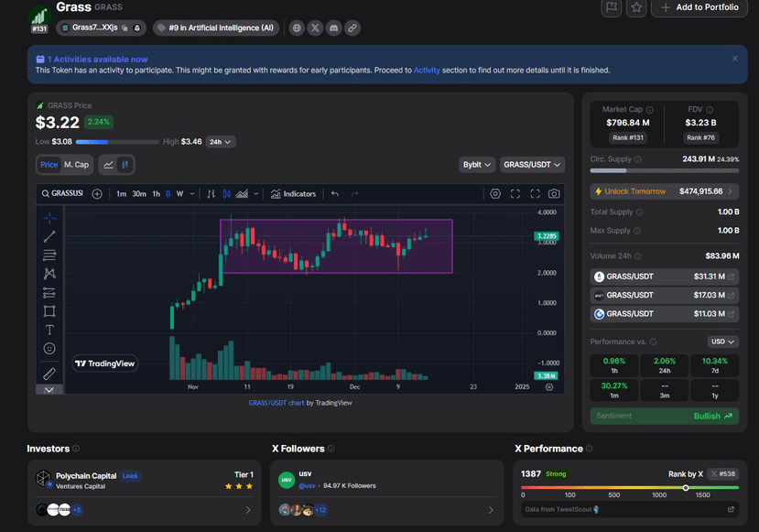The image size is (759, 532).
Task: Take a chart snapshot with camera icon
Action: point(554,193)
